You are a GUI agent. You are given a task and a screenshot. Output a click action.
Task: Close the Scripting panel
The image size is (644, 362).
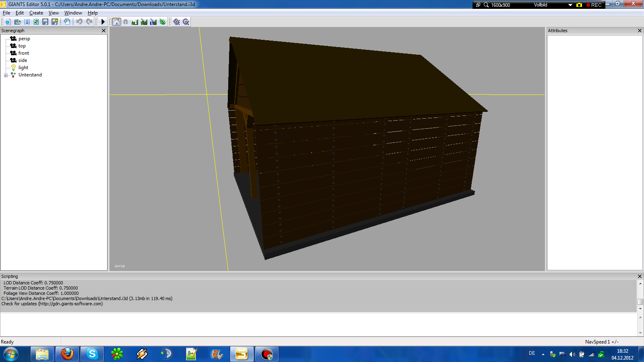(x=640, y=276)
